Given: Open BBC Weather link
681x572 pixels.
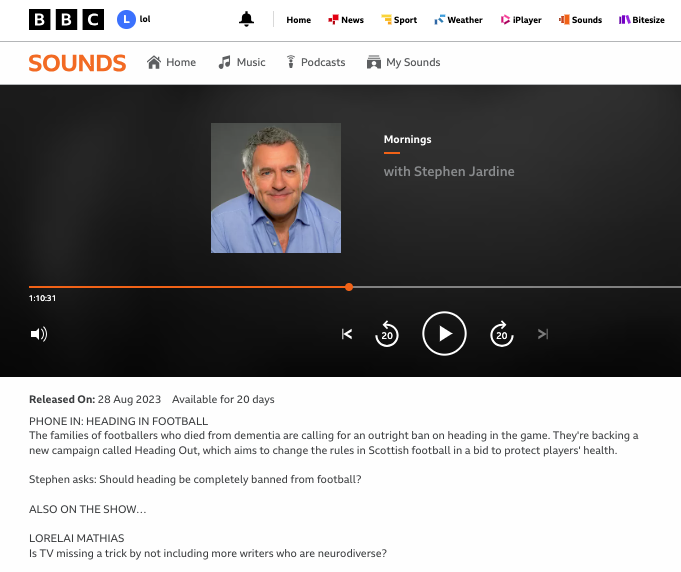Looking at the screenshot, I should [458, 20].
